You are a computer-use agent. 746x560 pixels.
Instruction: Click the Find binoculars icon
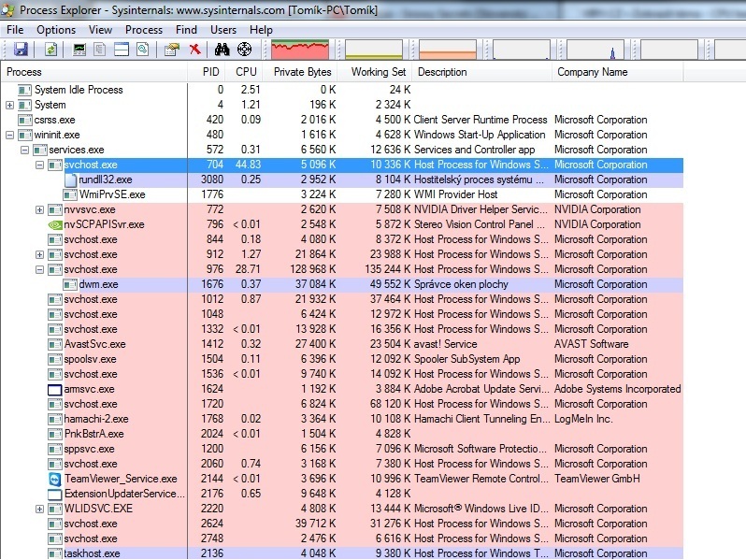coord(222,50)
